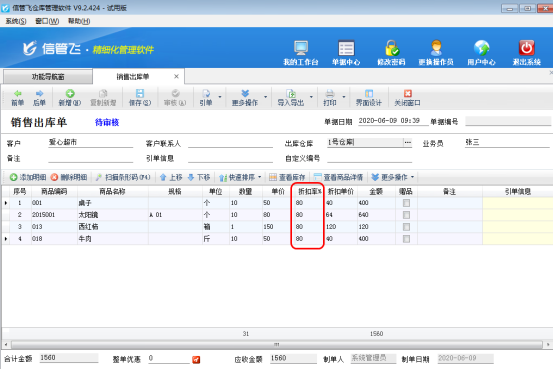
Task: Save the document with 保存 icon
Action: (x=140, y=98)
